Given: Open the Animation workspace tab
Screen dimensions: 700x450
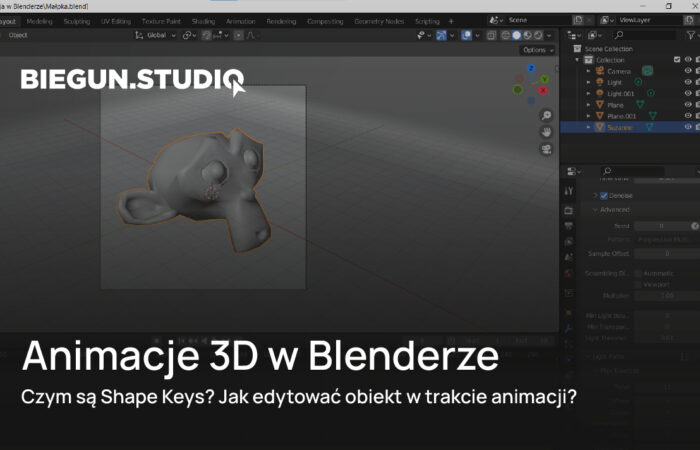Looking at the screenshot, I should click(x=240, y=21).
